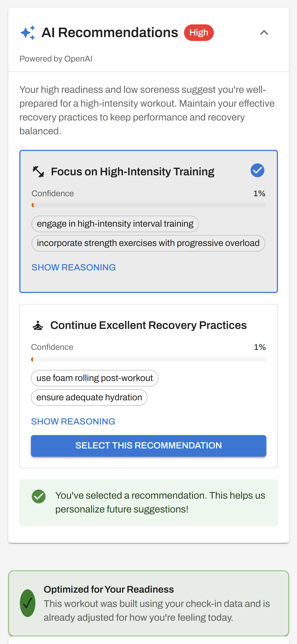Open the engage in high-intensity interval training chip
Image resolution: width=297 pixels, height=644 pixels.
pos(115,224)
